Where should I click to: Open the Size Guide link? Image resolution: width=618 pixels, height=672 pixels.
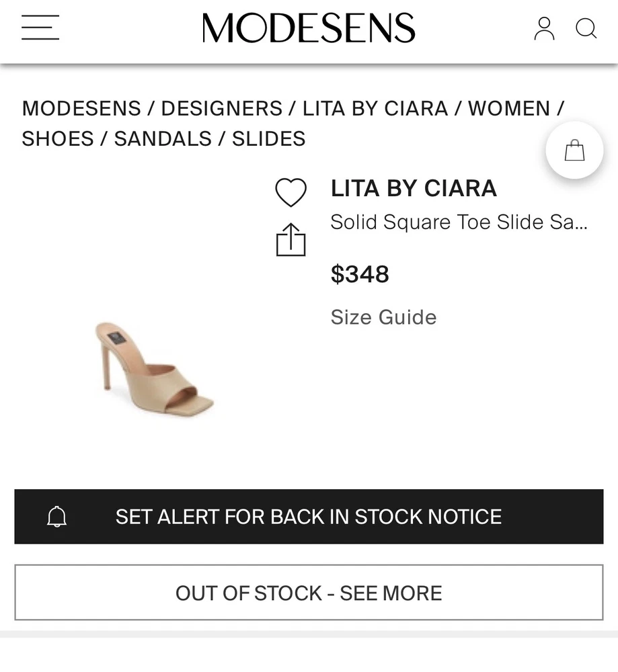pos(383,317)
